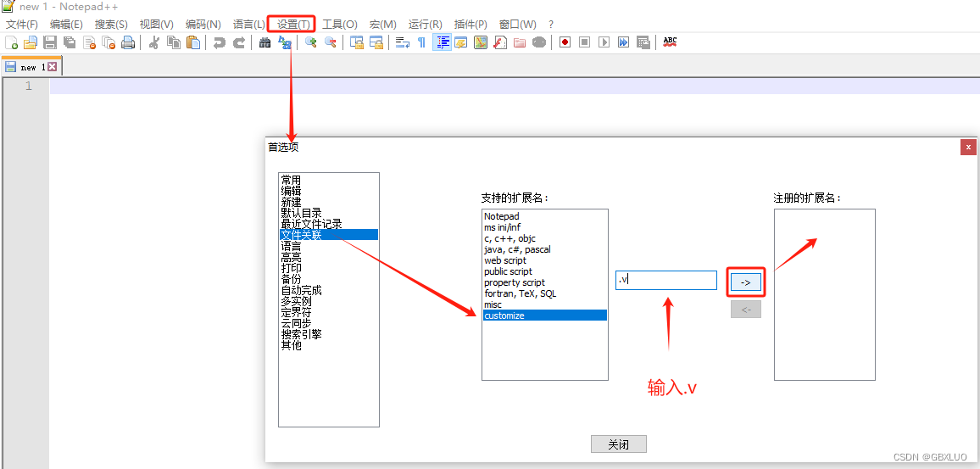Click the Redo arrow icon
Screen dimensions: 980x469
point(239,42)
